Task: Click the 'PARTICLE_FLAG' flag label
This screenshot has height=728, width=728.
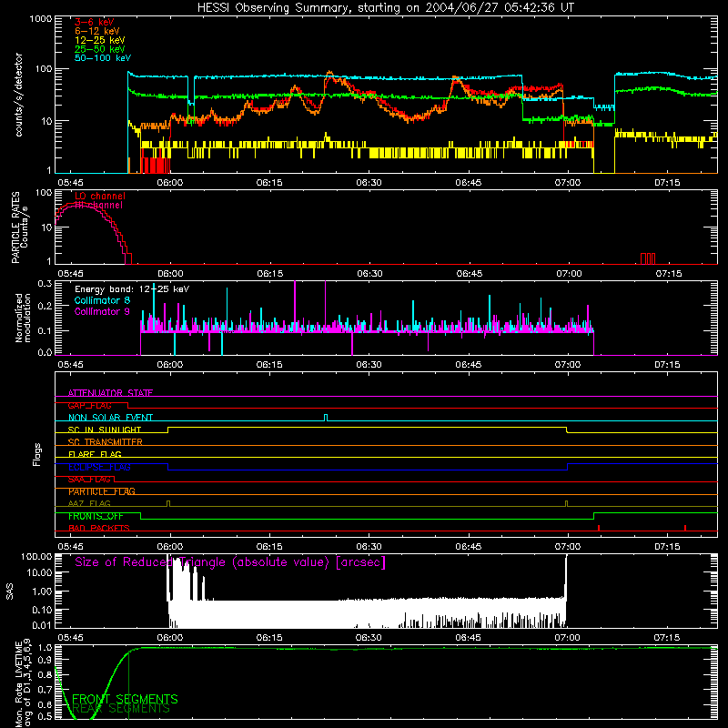Action: point(102,491)
